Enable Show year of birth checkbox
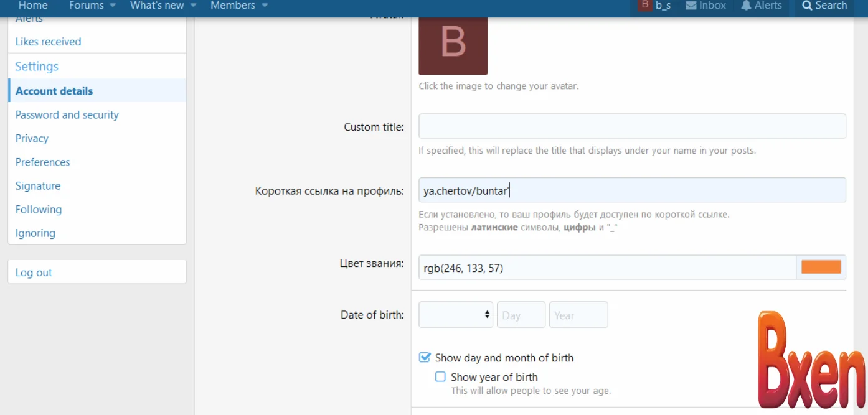 (440, 377)
